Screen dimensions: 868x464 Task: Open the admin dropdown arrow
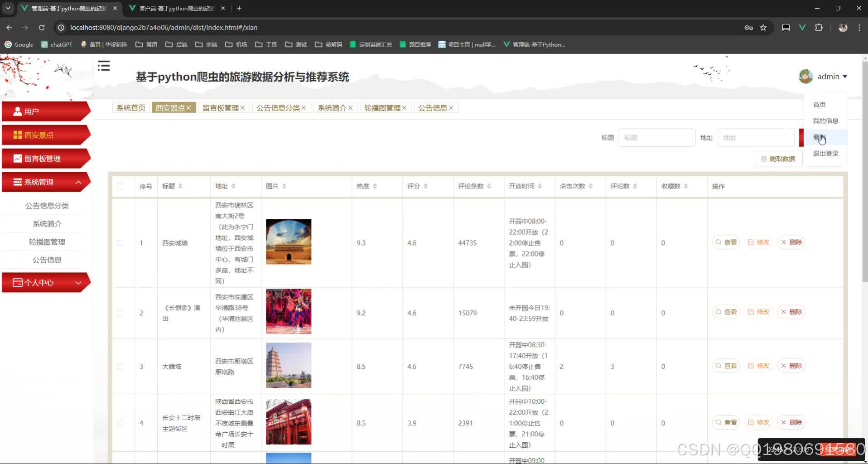(x=845, y=76)
